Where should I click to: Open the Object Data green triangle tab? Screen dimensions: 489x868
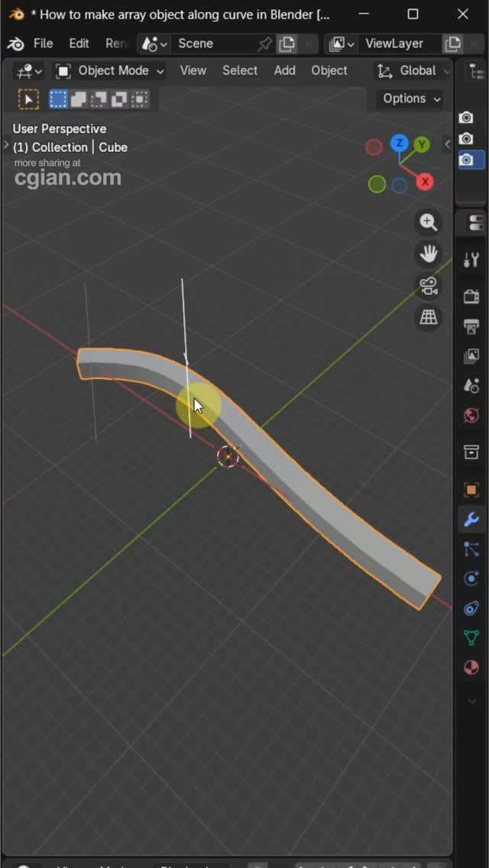(x=471, y=638)
